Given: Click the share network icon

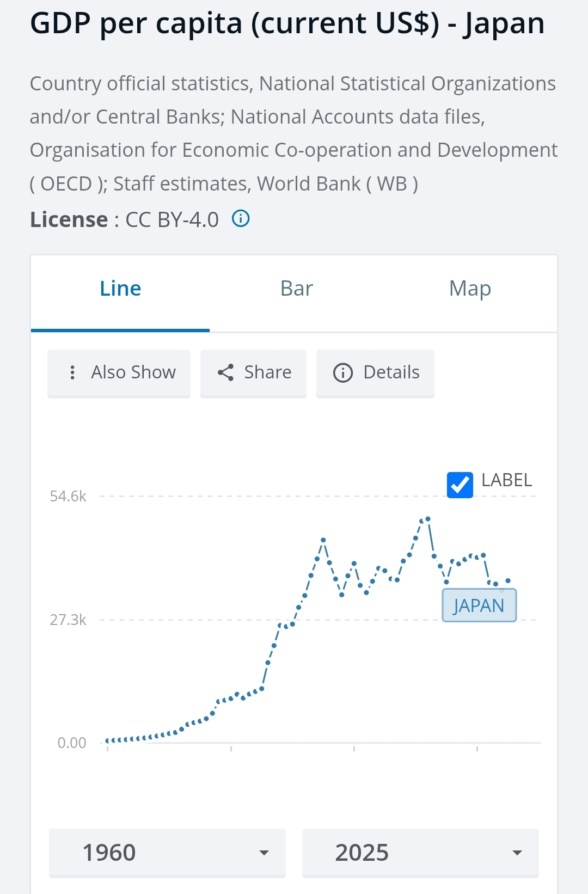Looking at the screenshot, I should pyautogui.click(x=225, y=372).
